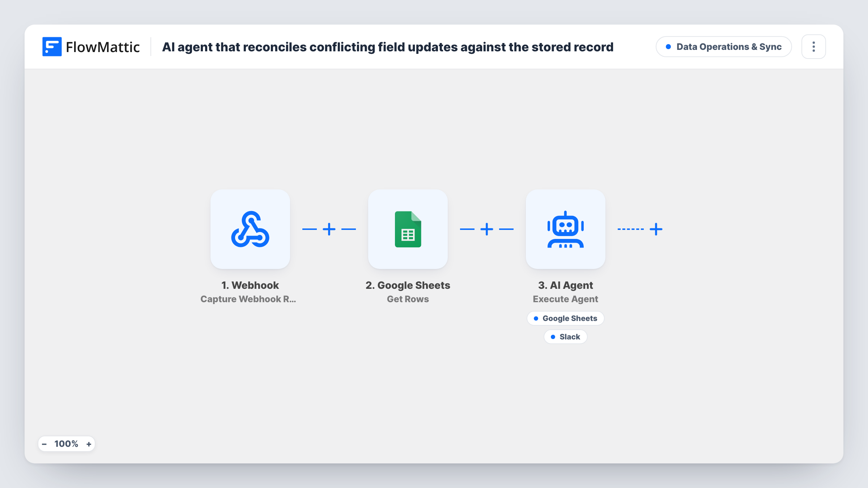Click the 100% zoom level value
This screenshot has width=868, height=488.
[66, 444]
